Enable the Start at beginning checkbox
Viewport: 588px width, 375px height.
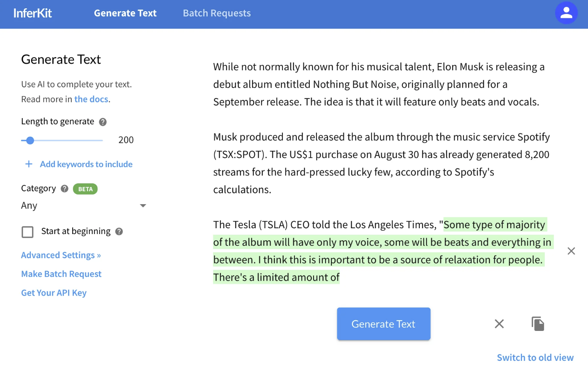point(27,232)
